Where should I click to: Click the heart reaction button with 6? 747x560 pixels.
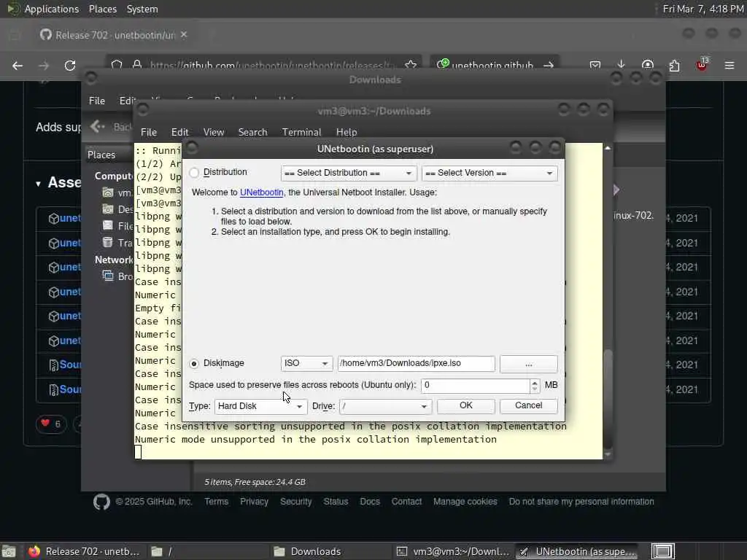click(50, 424)
